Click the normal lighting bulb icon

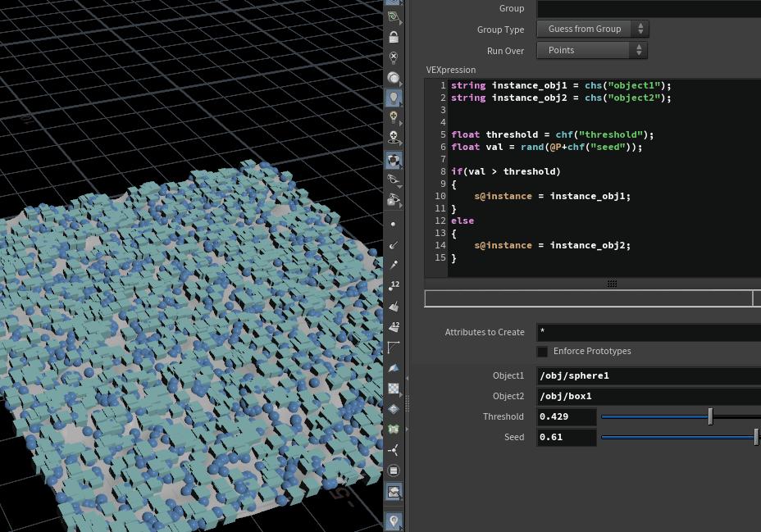(394, 98)
